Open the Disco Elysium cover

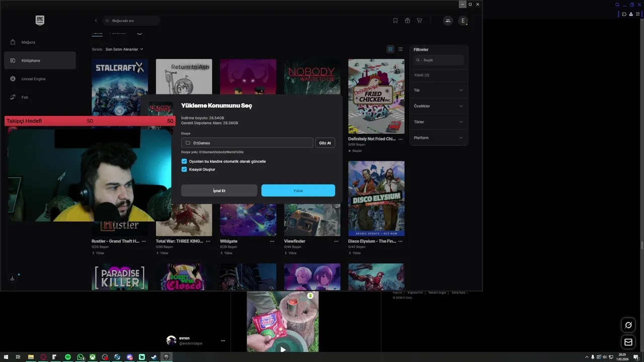pyautogui.click(x=376, y=199)
